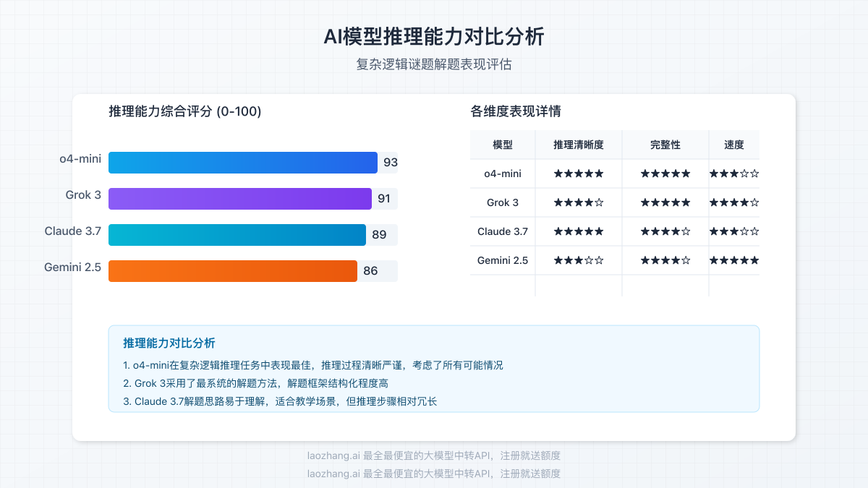
Task: Click Claude 3.7's 速度 star rating
Action: coord(734,231)
